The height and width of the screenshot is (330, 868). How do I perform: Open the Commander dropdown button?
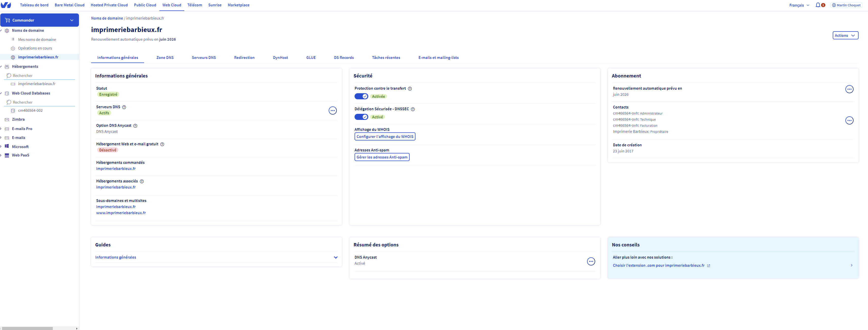point(39,20)
